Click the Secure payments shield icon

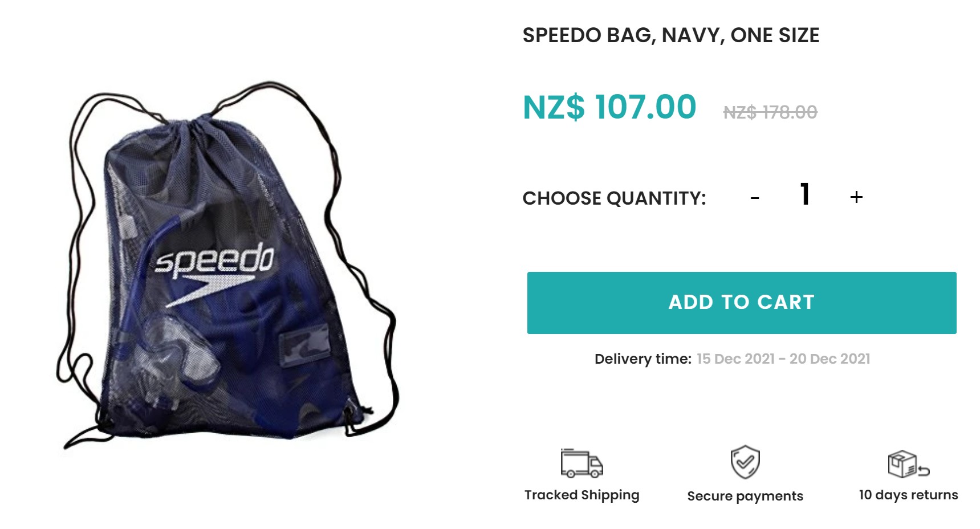pos(745,462)
